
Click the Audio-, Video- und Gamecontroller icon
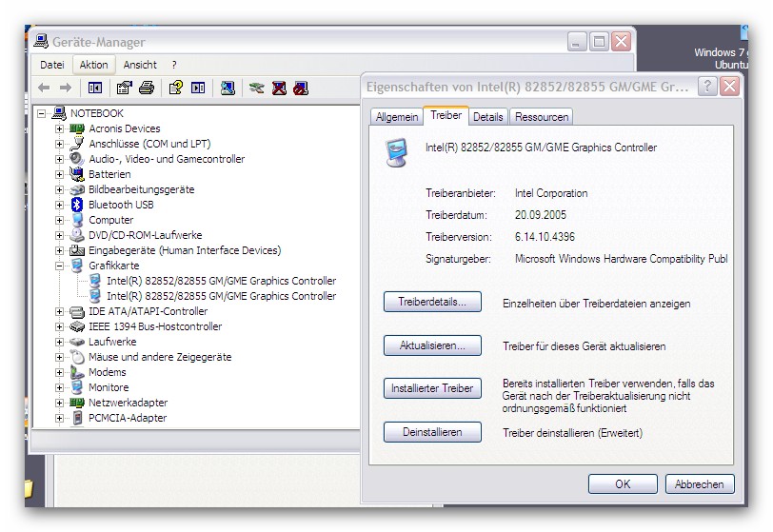pos(77,159)
